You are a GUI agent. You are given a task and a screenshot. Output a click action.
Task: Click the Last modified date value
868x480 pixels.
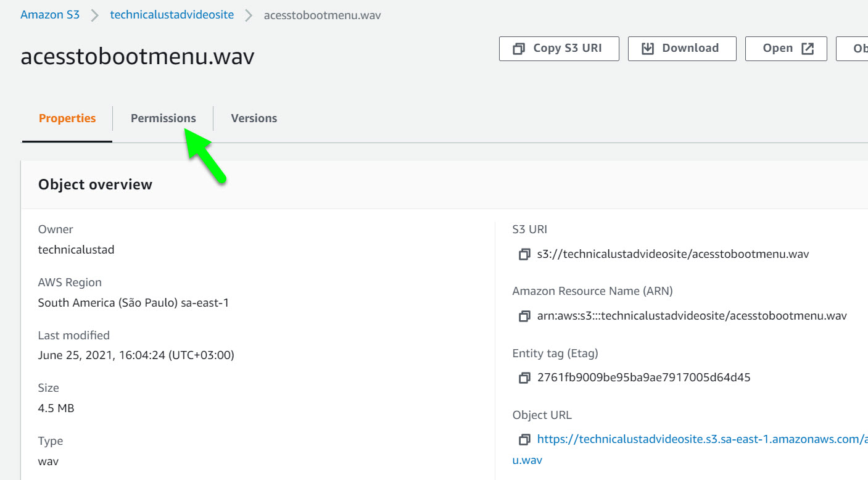(x=136, y=355)
